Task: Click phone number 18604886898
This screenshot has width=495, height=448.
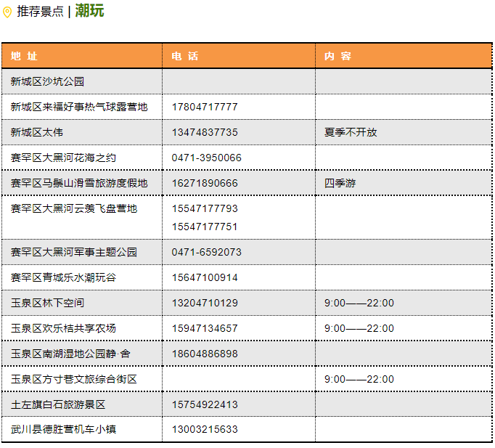Action: click(x=205, y=354)
